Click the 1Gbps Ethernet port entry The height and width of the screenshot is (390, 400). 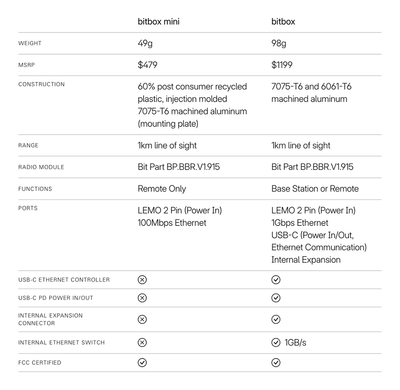click(x=300, y=223)
